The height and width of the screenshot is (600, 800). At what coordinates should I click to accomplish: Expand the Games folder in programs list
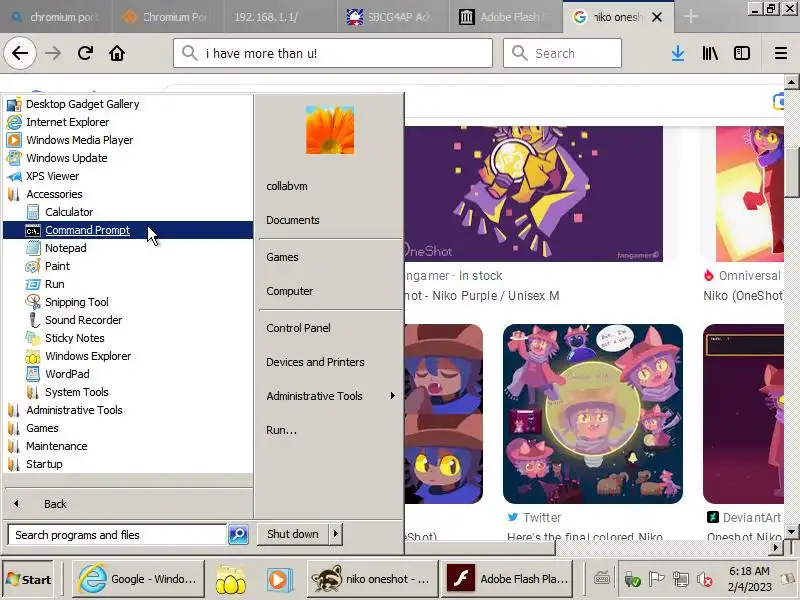[x=128, y=428]
